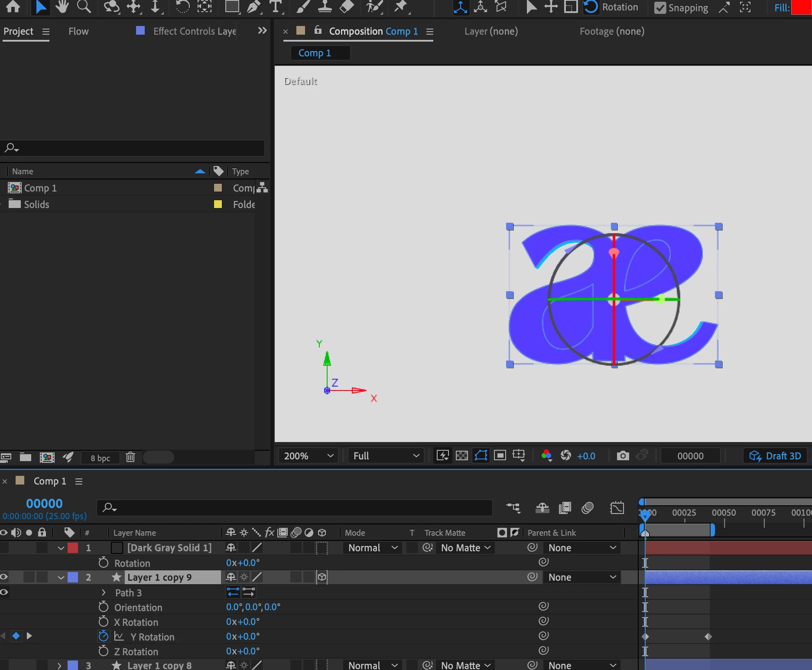
Task: Toggle the Y Rotation stopwatch
Action: point(103,636)
